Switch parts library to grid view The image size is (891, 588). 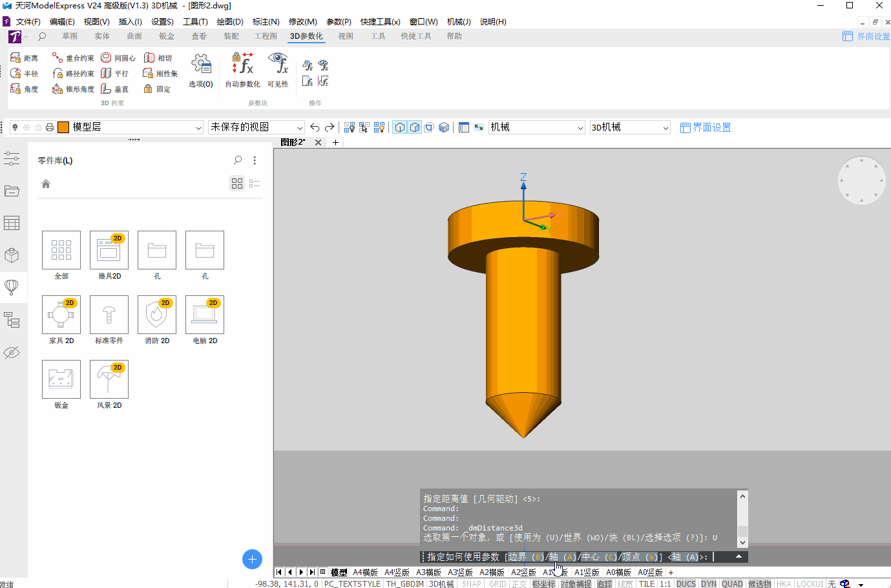[x=237, y=184]
